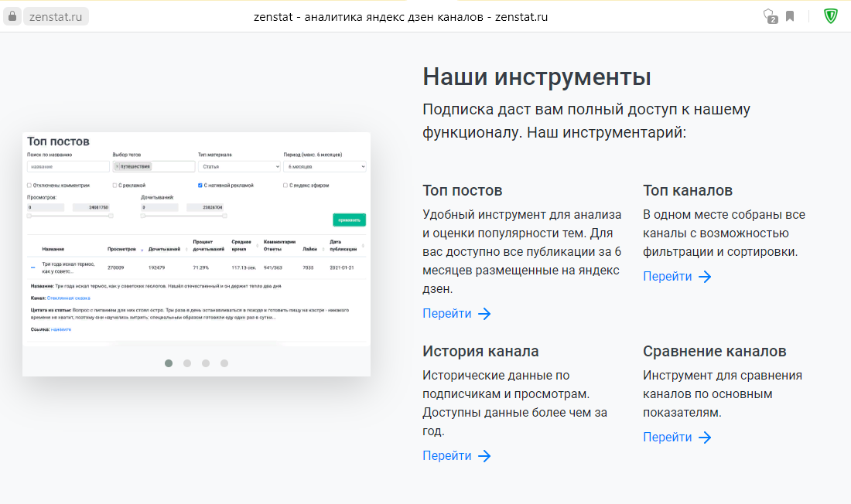Toggle the 'С нативной рекламой' checkbox
The width and height of the screenshot is (851, 504).
(x=200, y=186)
